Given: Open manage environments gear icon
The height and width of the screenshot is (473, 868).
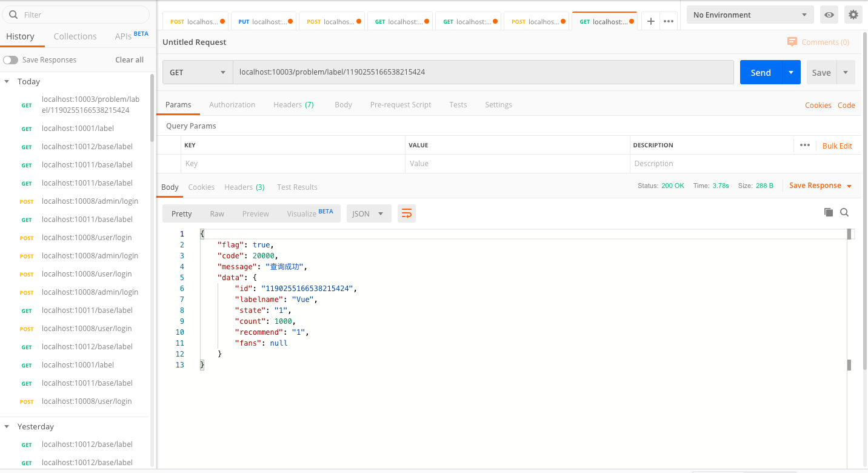Looking at the screenshot, I should (853, 15).
